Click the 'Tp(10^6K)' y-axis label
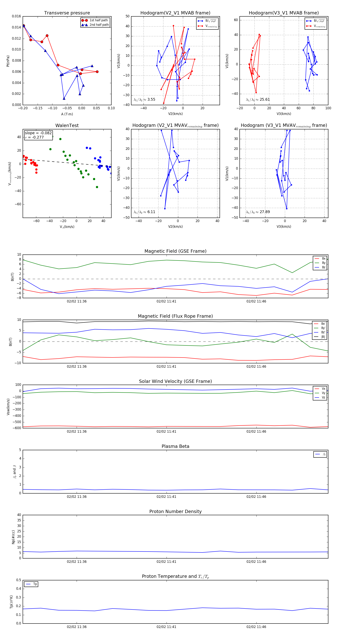This screenshot has height=644, width=351. click(11, 602)
